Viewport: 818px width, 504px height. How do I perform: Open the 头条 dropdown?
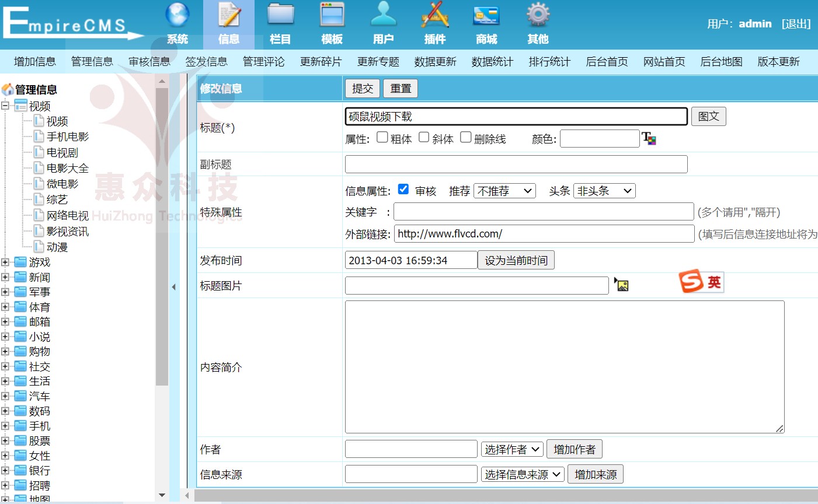[x=604, y=191]
